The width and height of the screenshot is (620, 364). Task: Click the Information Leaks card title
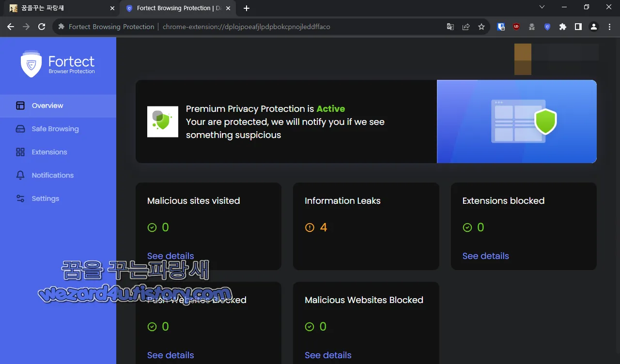click(x=342, y=200)
